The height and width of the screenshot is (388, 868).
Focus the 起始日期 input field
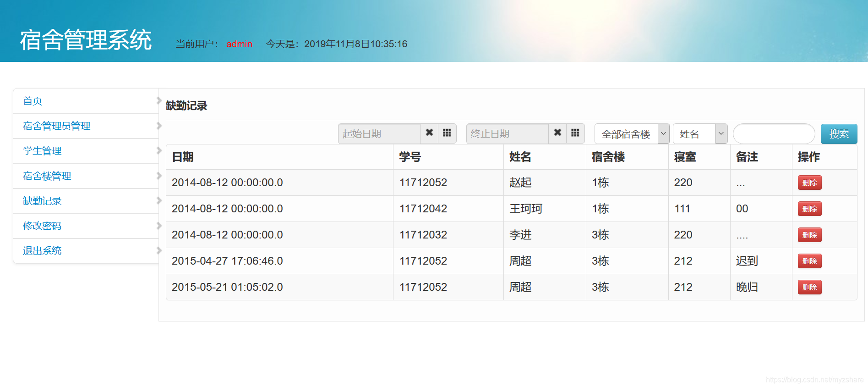tap(379, 134)
